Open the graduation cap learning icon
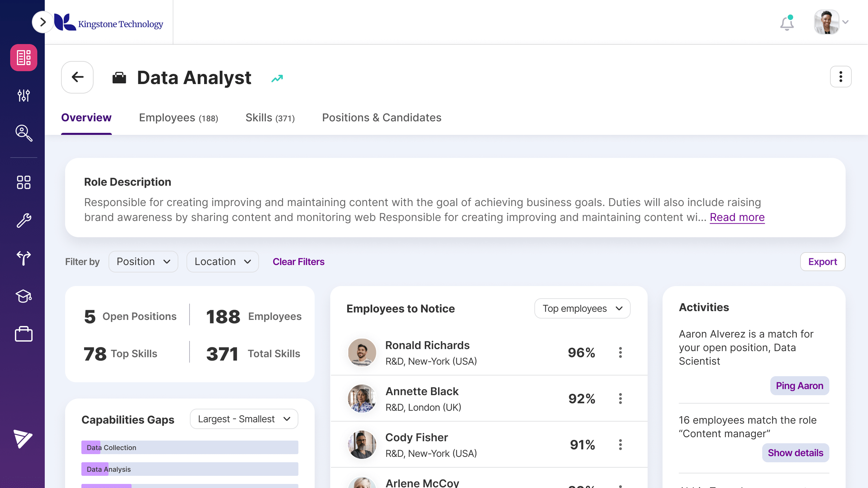The image size is (868, 488). (24, 296)
